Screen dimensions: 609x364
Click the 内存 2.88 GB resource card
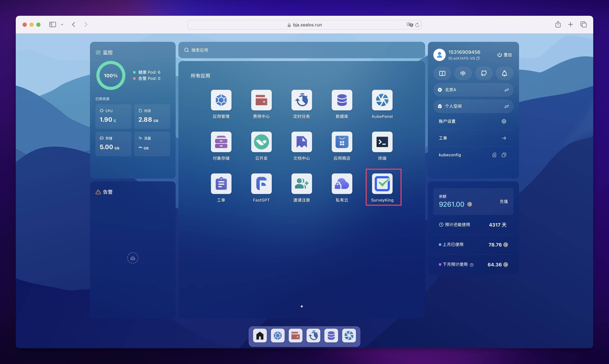[152, 116]
